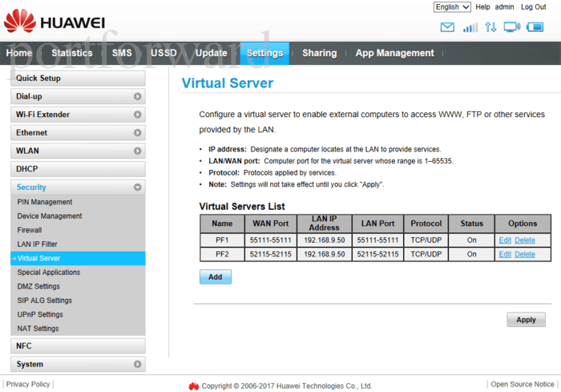Click the data traffic arrows icon
561x392 pixels.
pos(490,27)
